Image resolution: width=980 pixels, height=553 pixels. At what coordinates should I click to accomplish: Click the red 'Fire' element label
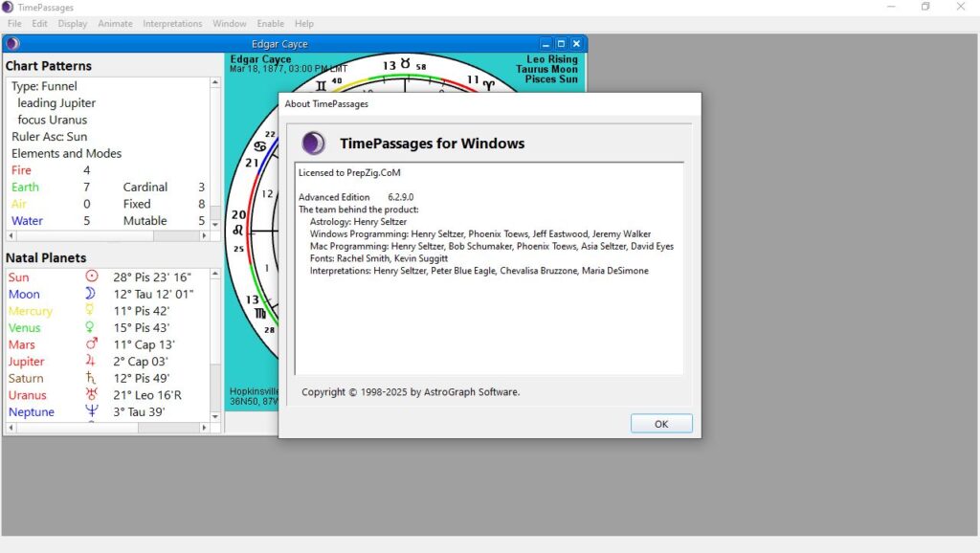21,170
